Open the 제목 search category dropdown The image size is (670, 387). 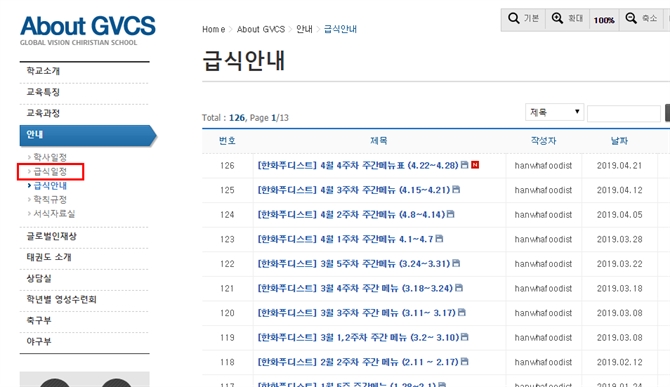(x=555, y=112)
